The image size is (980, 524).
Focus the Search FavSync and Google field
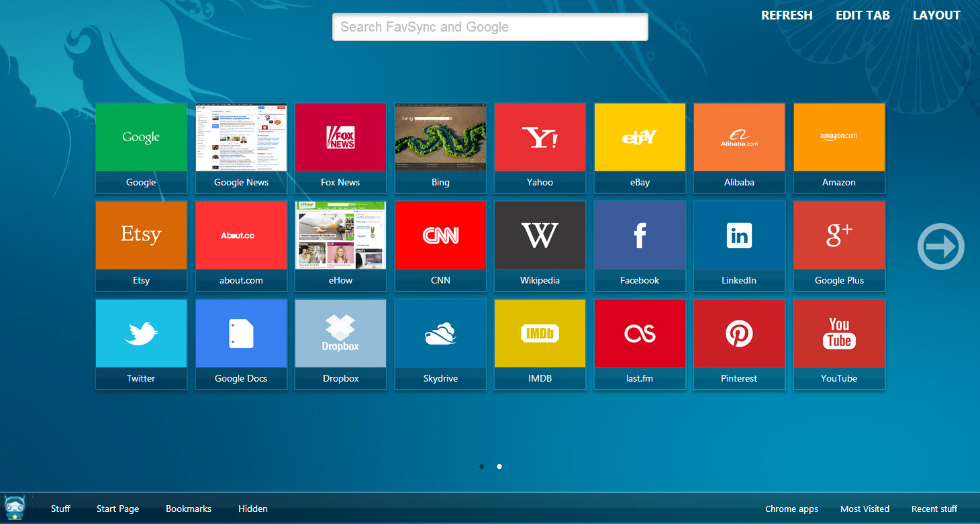pyautogui.click(x=490, y=27)
